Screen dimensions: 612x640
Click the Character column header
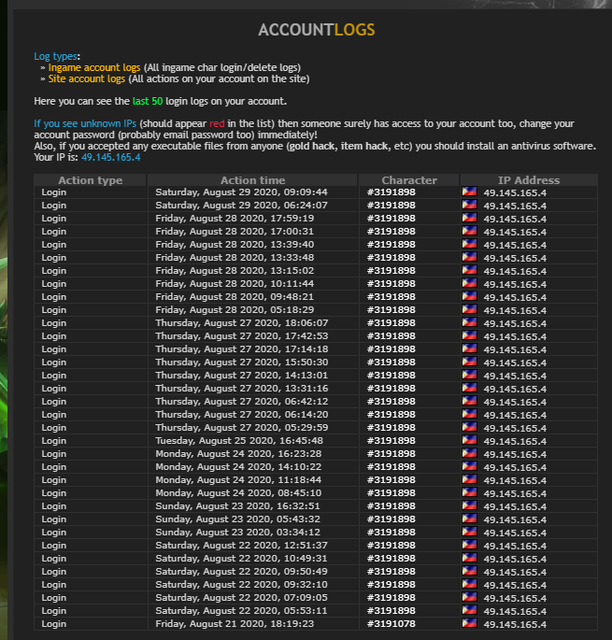pos(409,180)
